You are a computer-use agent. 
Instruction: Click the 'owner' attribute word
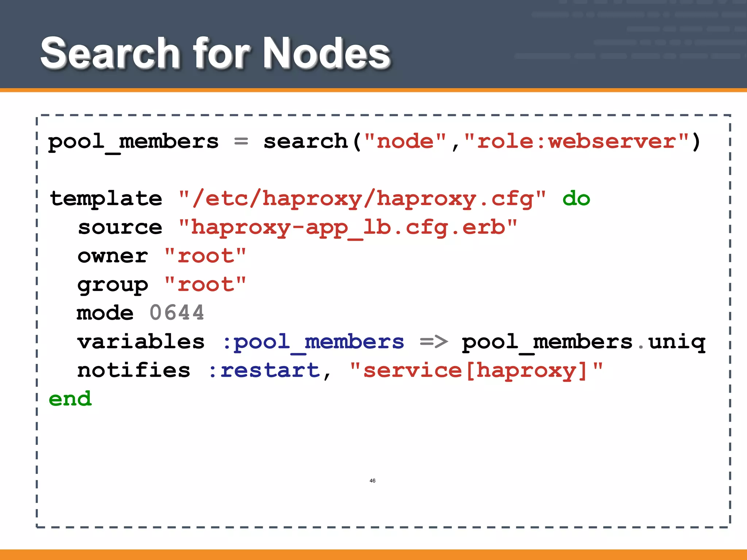(113, 256)
